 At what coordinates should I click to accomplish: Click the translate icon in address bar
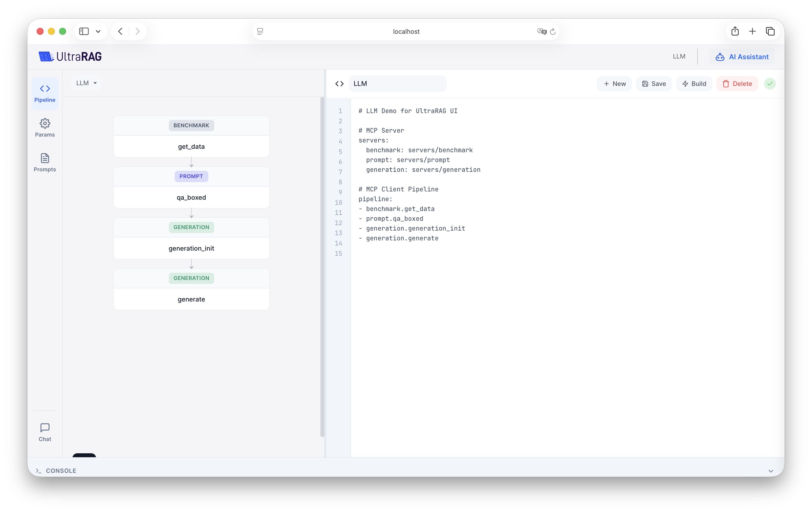[x=541, y=31]
